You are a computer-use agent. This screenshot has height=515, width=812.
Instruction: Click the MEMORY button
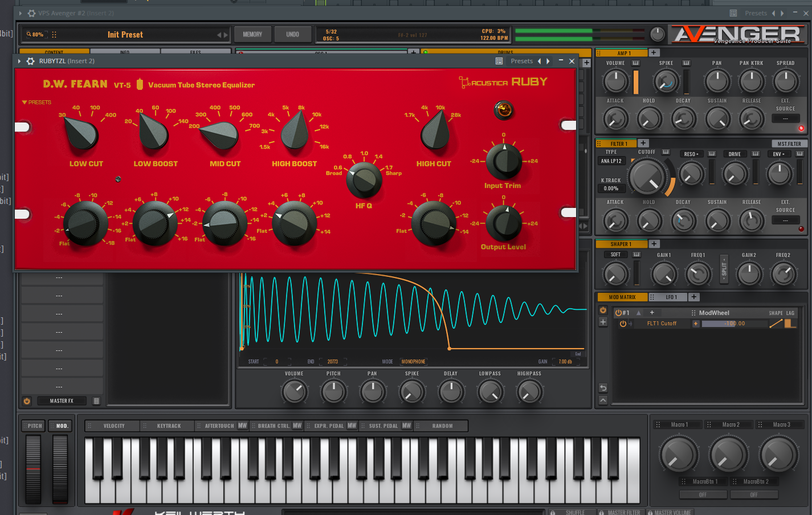click(252, 35)
